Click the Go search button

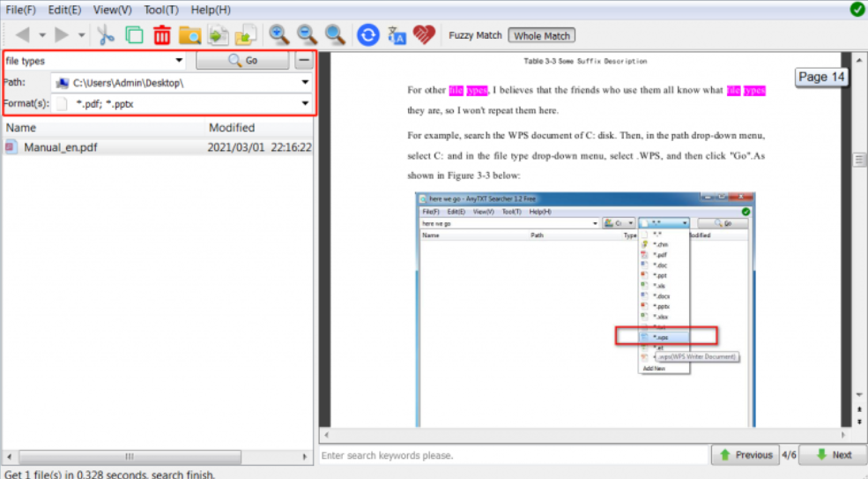click(242, 61)
